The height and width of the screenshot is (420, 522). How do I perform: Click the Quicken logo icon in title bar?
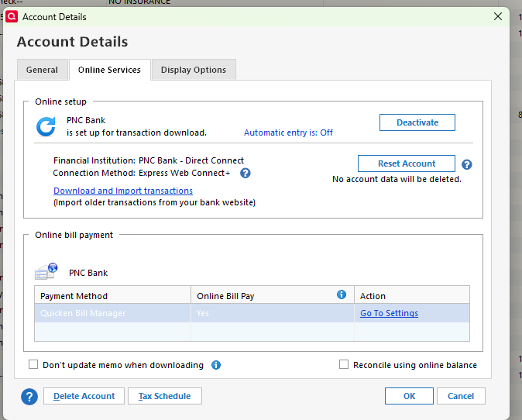pos(12,16)
